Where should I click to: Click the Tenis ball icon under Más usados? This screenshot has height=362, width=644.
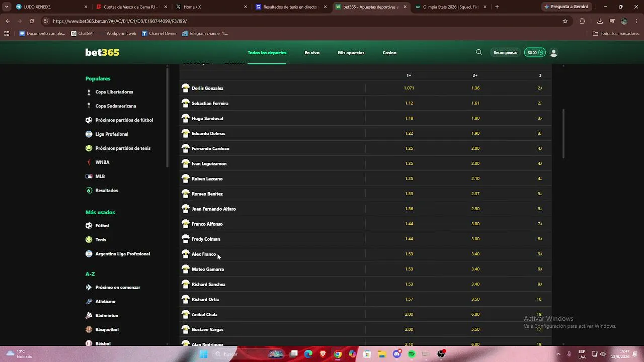(x=89, y=240)
